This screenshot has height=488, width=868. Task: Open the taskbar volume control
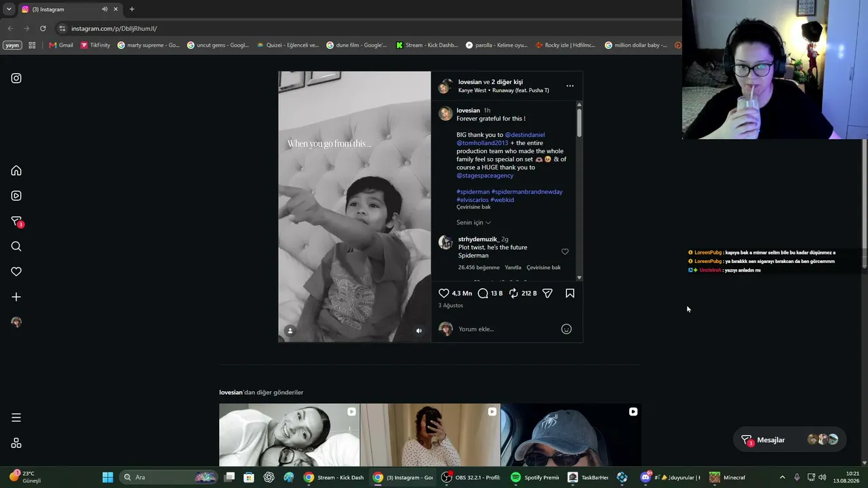tap(822, 477)
